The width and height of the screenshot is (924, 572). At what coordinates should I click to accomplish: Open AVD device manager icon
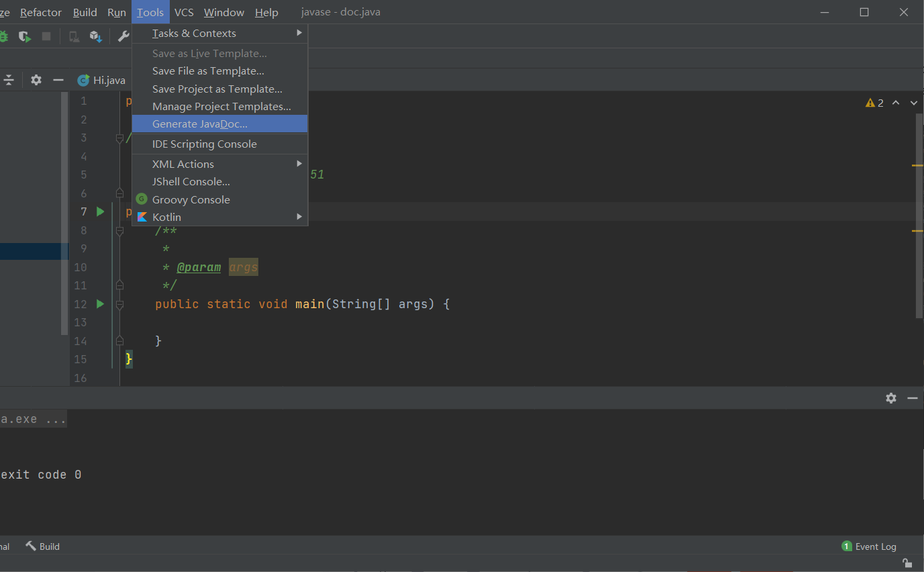pyautogui.click(x=74, y=36)
